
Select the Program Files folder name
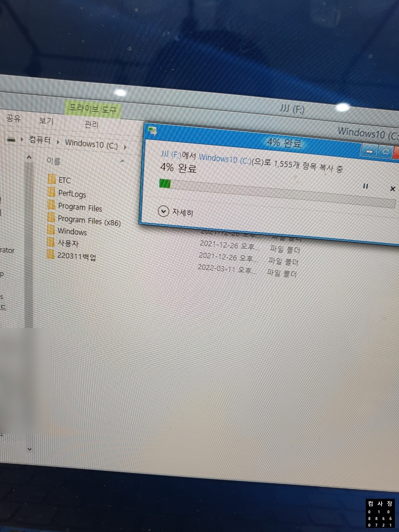point(80,207)
